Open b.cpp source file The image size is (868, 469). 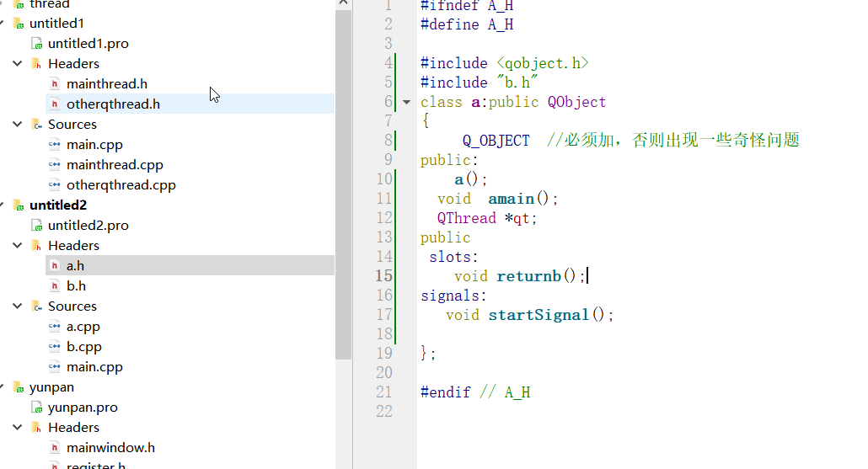(84, 347)
